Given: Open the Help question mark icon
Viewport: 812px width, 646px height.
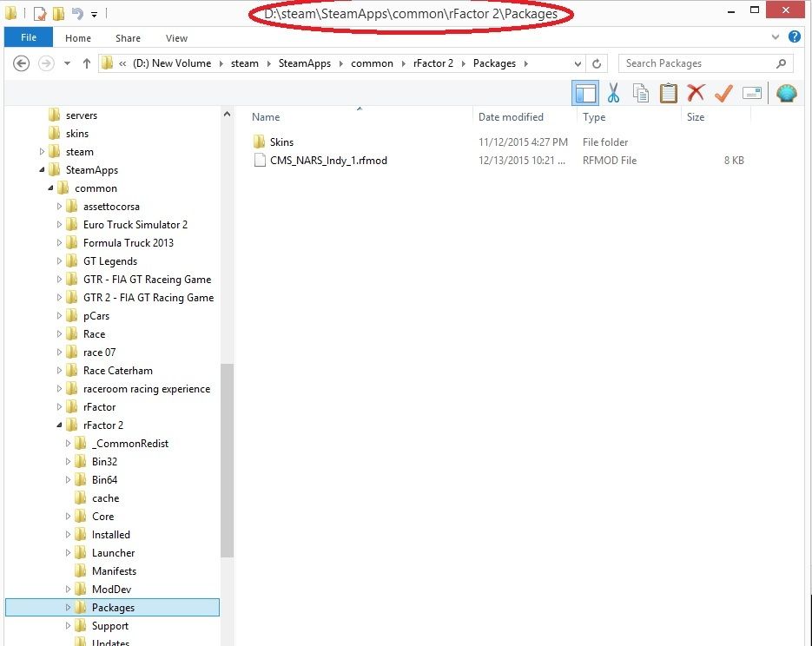Looking at the screenshot, I should (794, 36).
